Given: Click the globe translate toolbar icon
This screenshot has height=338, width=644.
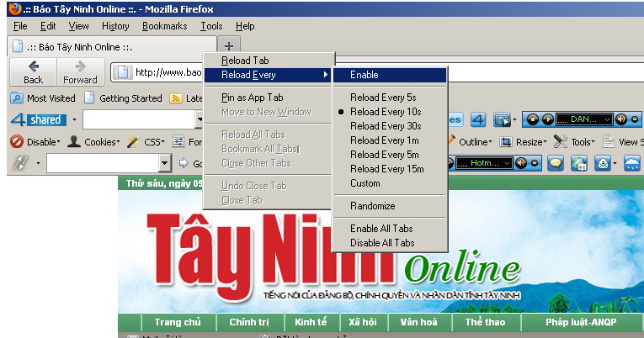Looking at the screenshot, I should tap(579, 163).
